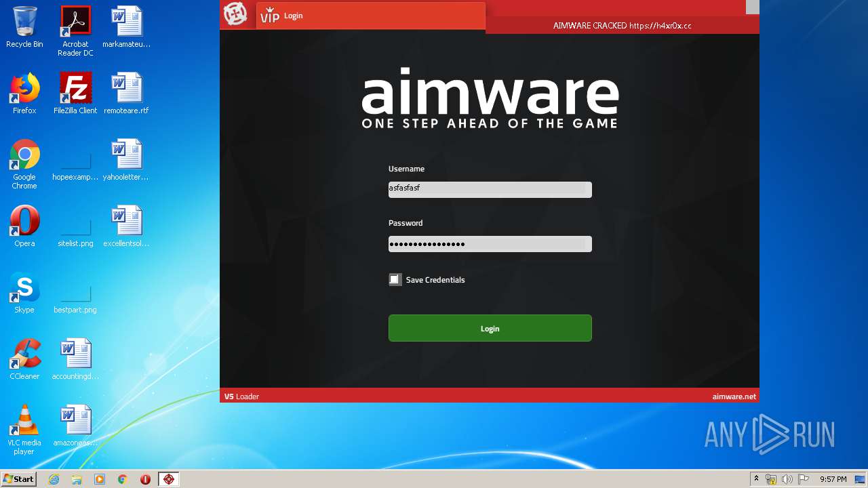Screen dimensions: 868x488
Task: Open Windows Media Player taskbar icon
Action: (x=100, y=479)
